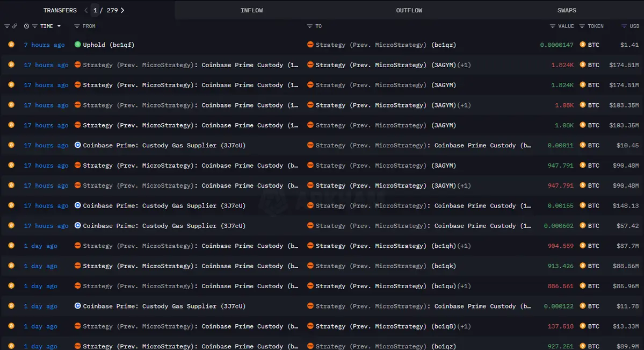
Task: Go to next transfers page arrow
Action: 122,10
